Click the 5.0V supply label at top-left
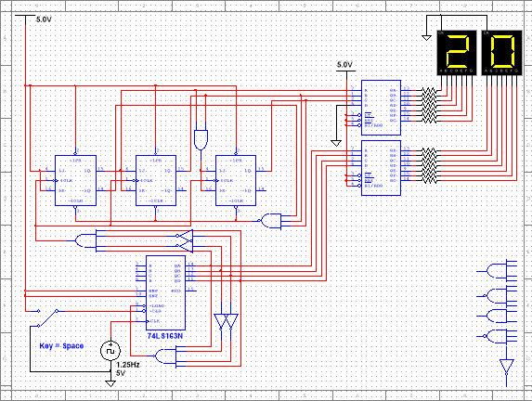The height and width of the screenshot is (401, 532). [x=44, y=19]
